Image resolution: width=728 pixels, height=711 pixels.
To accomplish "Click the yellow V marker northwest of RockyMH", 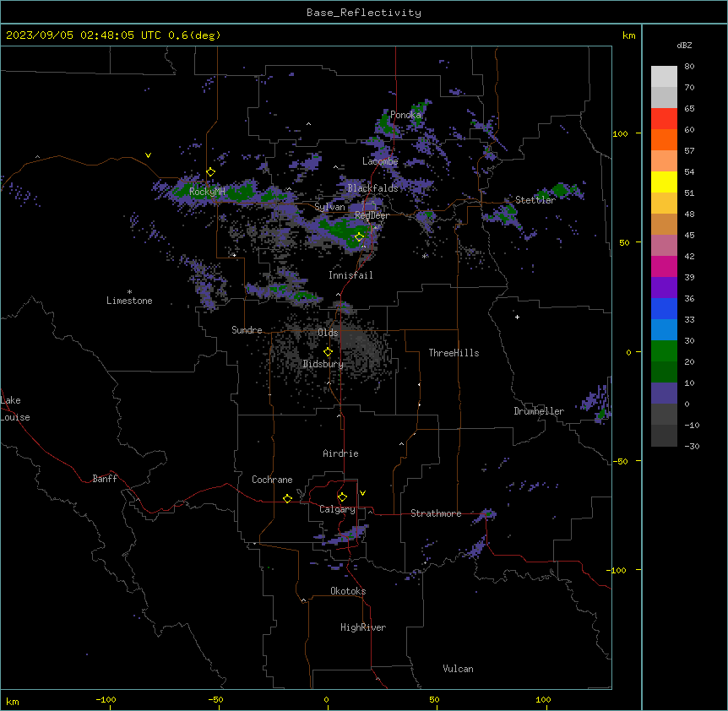I will [148, 155].
